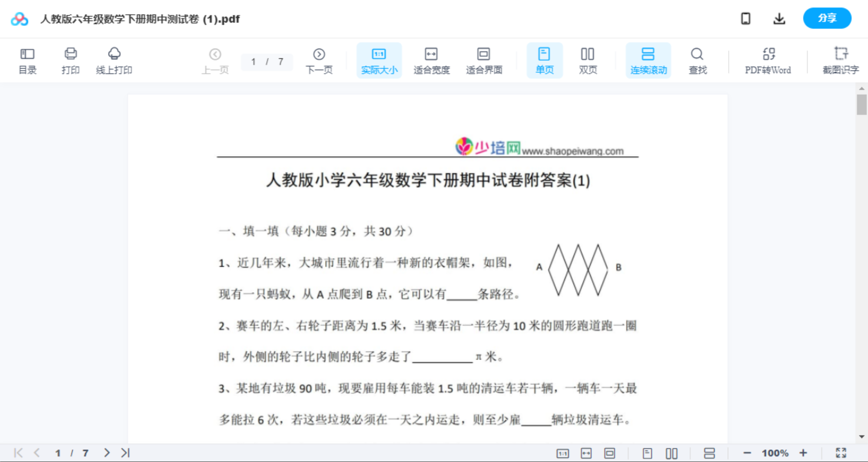This screenshot has width=868, height=462.
Task: Click the 分享 share button
Action: [x=827, y=18]
